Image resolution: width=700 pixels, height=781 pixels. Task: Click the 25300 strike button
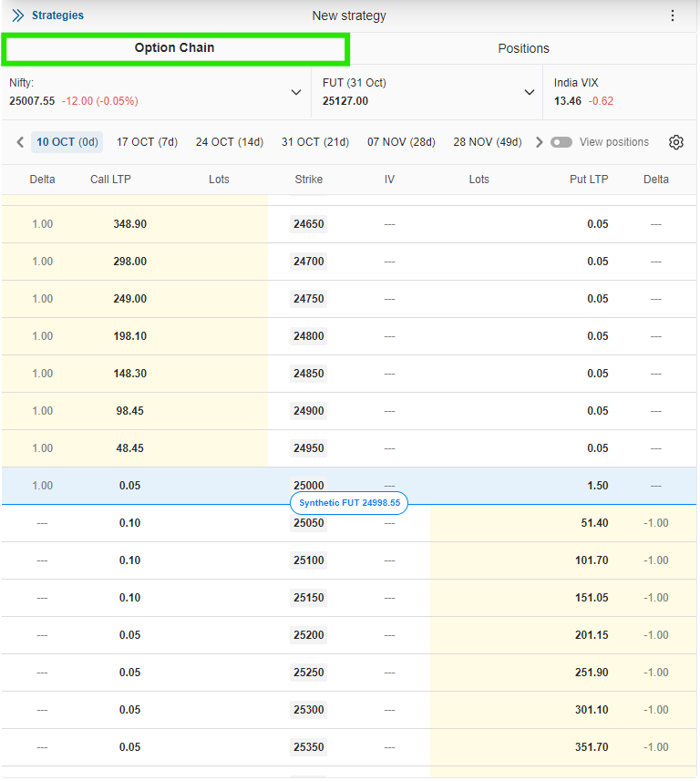(x=308, y=710)
